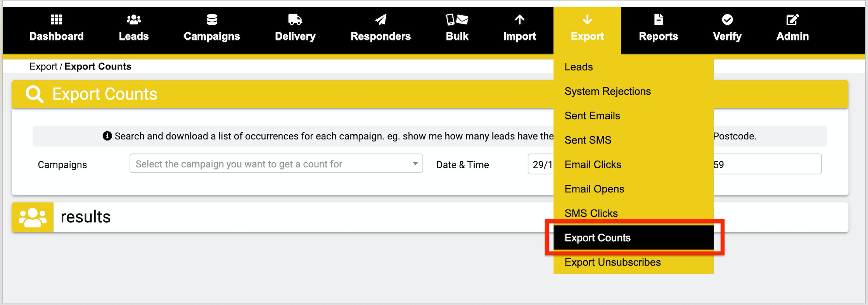
Task: Select the Campaigns database icon
Action: pyautogui.click(x=212, y=19)
